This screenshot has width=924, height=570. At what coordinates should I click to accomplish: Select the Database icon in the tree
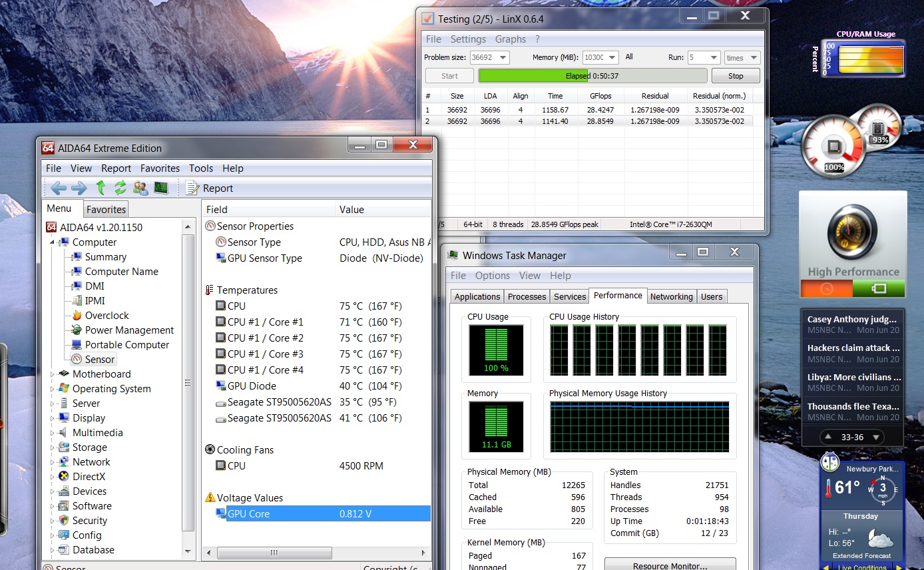tap(64, 550)
